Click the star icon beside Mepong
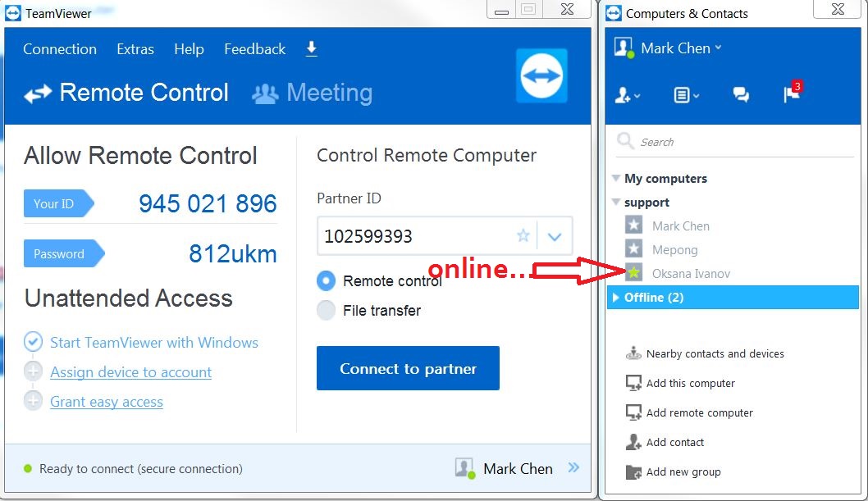 [634, 248]
